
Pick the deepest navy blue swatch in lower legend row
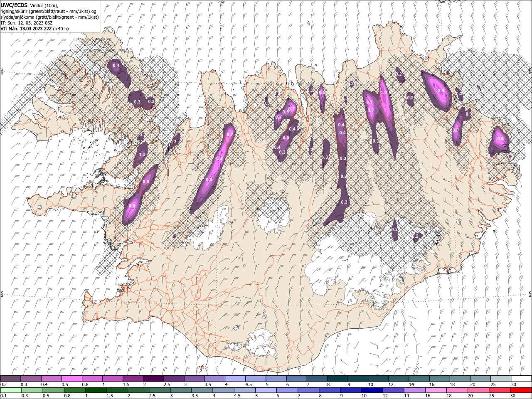coord(372,390)
